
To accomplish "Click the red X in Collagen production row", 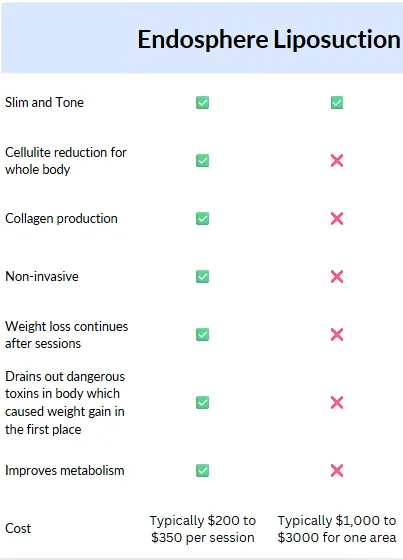I will [x=337, y=219].
